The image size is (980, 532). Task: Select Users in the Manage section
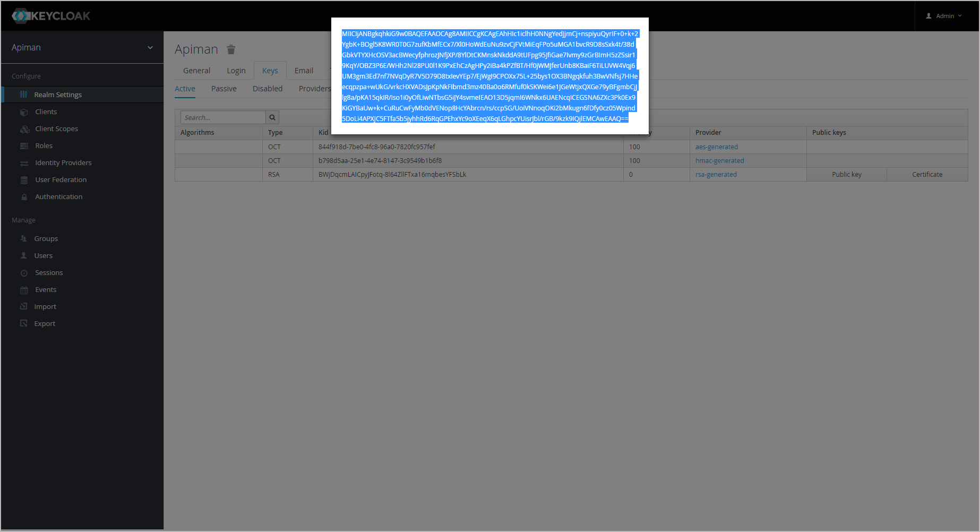(x=42, y=255)
